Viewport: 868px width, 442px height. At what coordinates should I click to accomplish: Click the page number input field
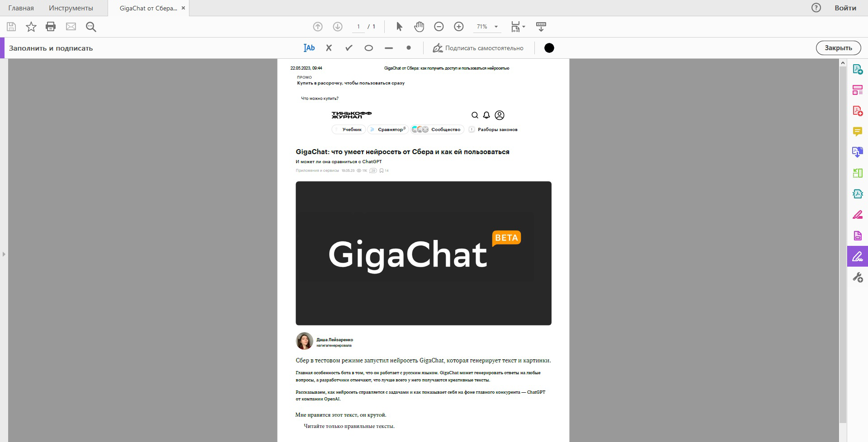359,27
